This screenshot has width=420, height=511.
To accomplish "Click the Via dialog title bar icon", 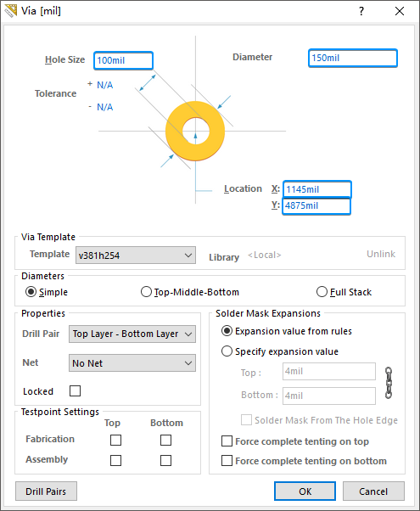I will 11,11.
